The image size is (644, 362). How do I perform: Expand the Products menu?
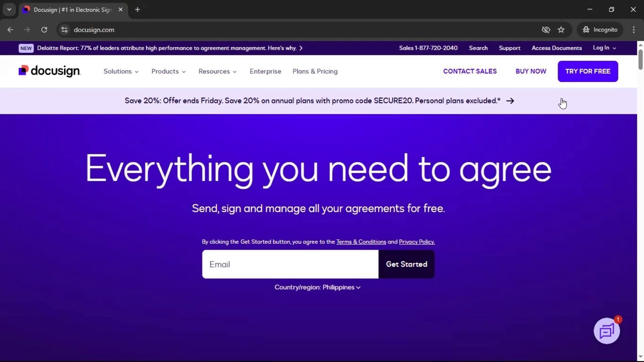pyautogui.click(x=168, y=71)
